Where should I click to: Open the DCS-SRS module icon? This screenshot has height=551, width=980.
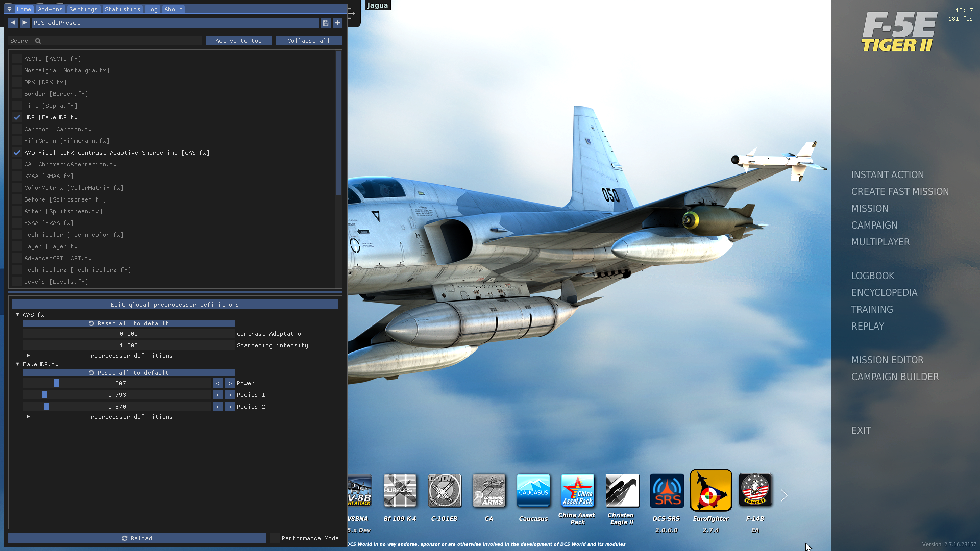click(x=667, y=491)
